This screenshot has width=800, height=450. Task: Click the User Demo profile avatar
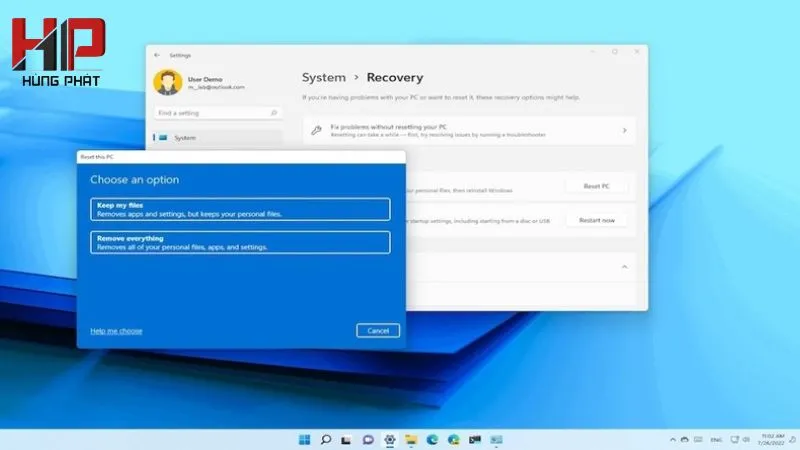click(x=168, y=83)
